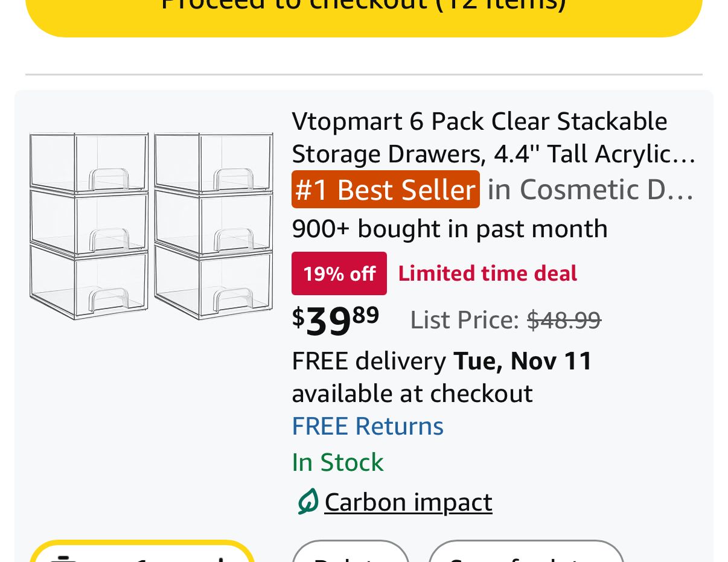Tap the green Carbon impact leaf icon
The image size is (728, 562).
pyautogui.click(x=307, y=502)
